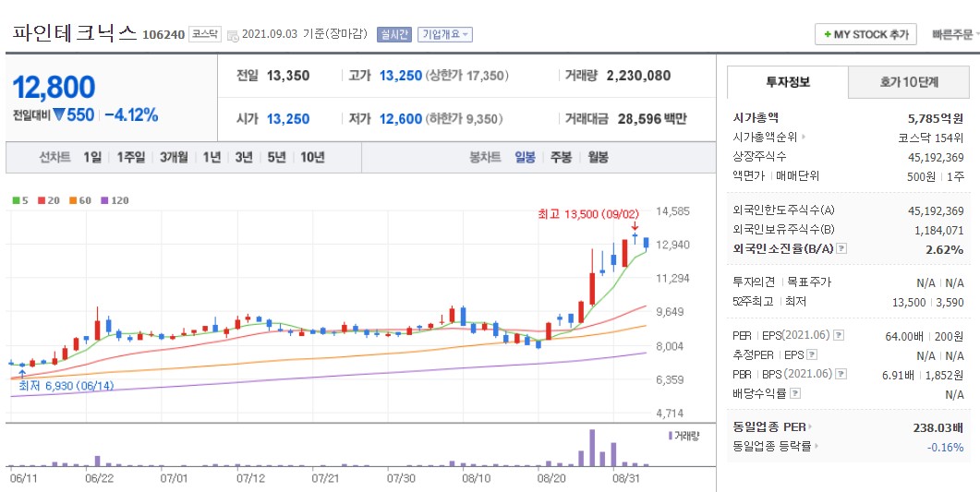Click the 파인테크닉스 stock name title
Viewport: 980px width, 492px height.
coord(74,32)
